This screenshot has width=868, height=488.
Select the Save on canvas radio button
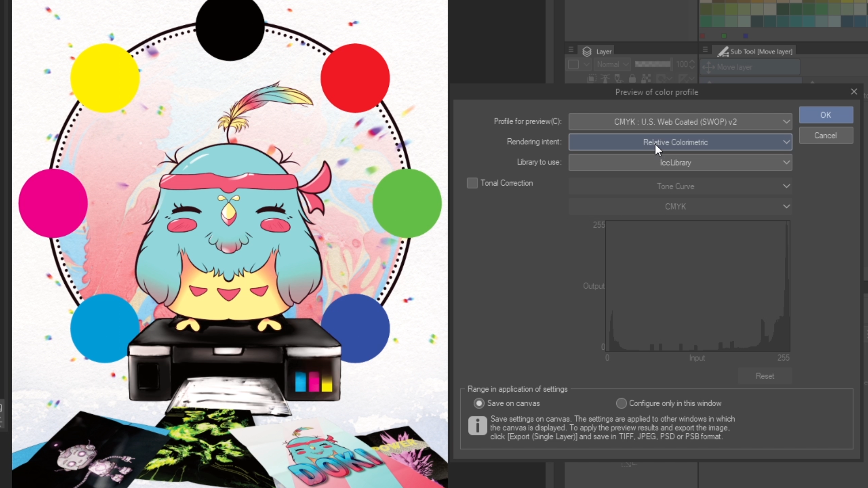[x=479, y=403]
